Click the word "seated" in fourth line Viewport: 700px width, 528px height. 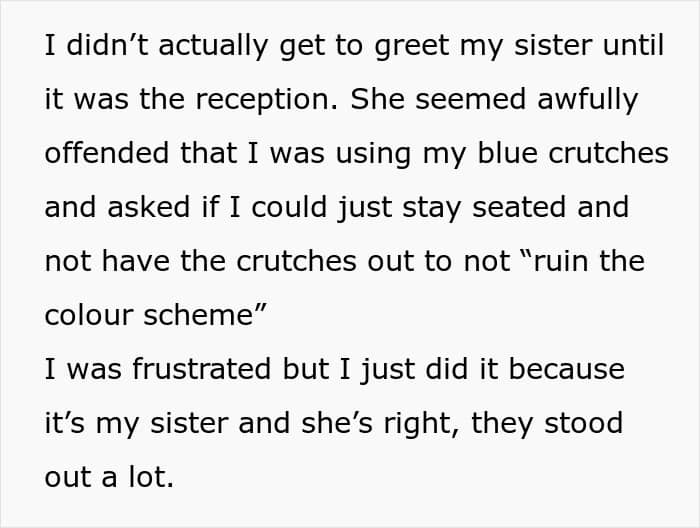[519, 207]
